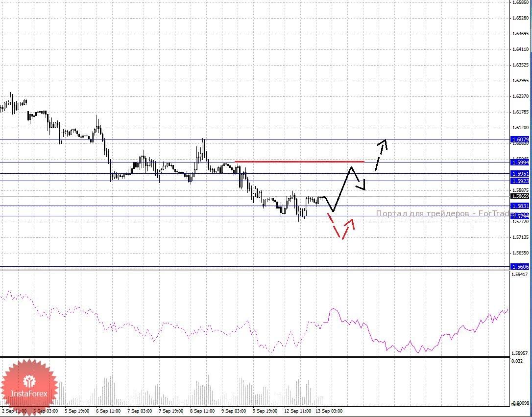This screenshot has width=532, height=417.
Task: Click the 1.5994 price level label
Action: 520,162
